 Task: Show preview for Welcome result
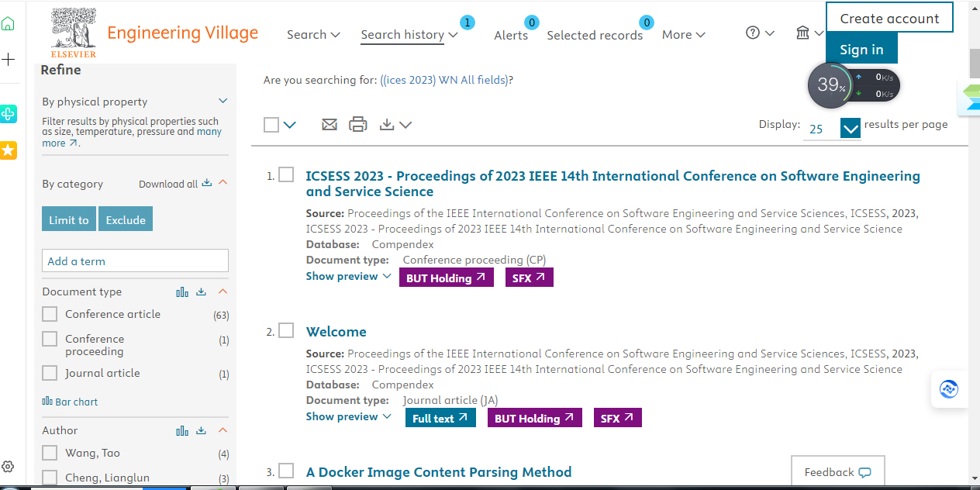[x=348, y=416]
